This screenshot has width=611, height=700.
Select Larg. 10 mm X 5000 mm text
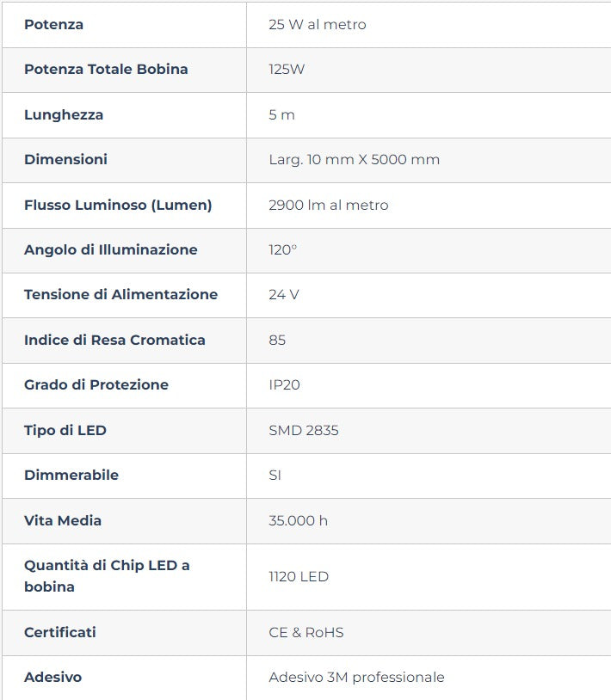pos(354,159)
